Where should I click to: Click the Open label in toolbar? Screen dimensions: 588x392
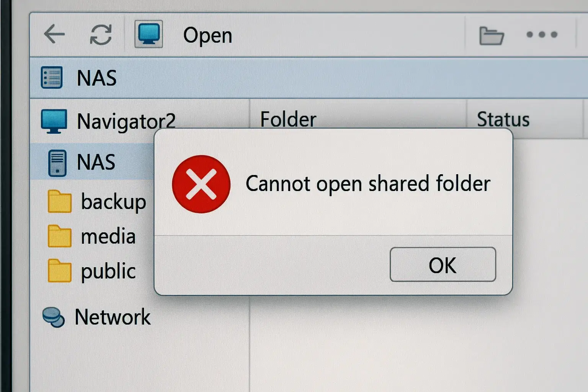pos(207,36)
